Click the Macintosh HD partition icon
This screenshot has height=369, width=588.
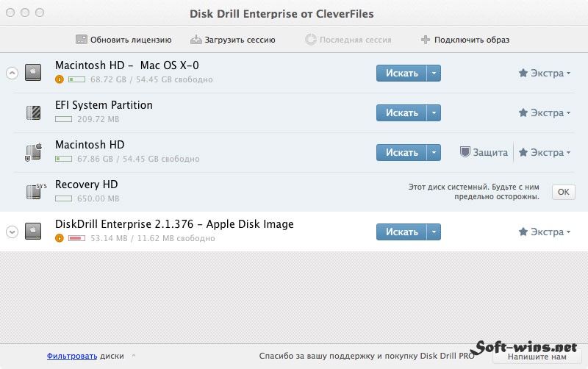[33, 152]
